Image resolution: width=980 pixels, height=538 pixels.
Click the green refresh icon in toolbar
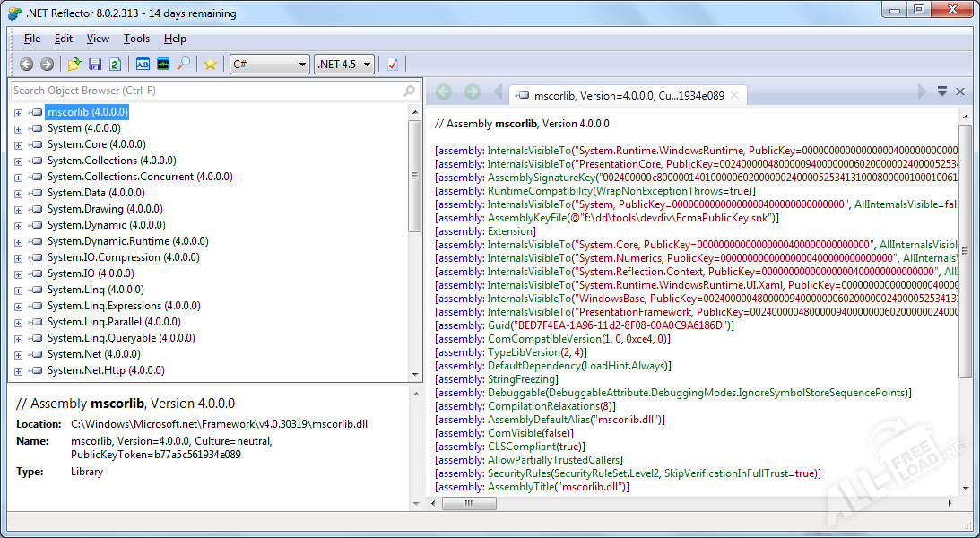115,64
